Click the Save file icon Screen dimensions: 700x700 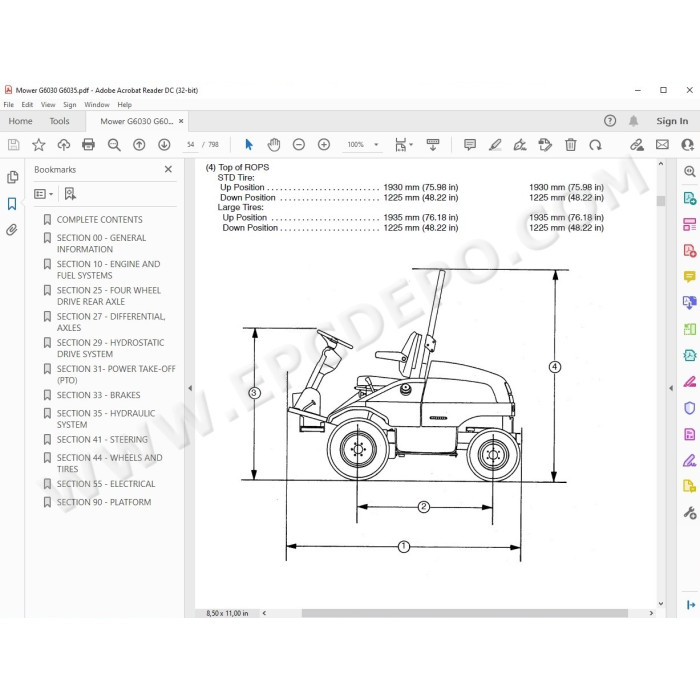[x=13, y=145]
